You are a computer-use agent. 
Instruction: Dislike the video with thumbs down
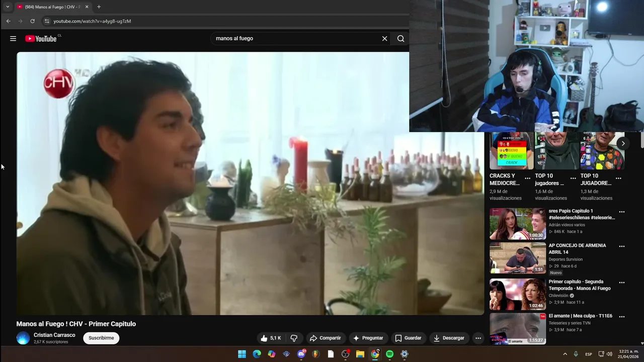tap(294, 338)
